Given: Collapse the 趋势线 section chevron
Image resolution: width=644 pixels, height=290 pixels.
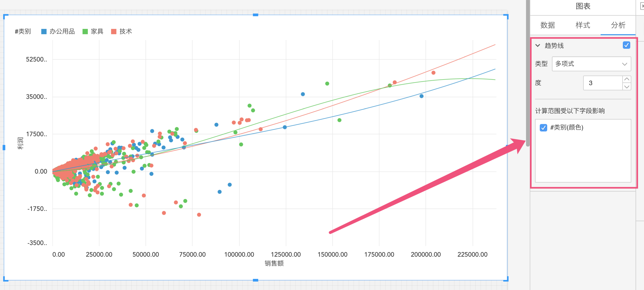Looking at the screenshot, I should (538, 46).
